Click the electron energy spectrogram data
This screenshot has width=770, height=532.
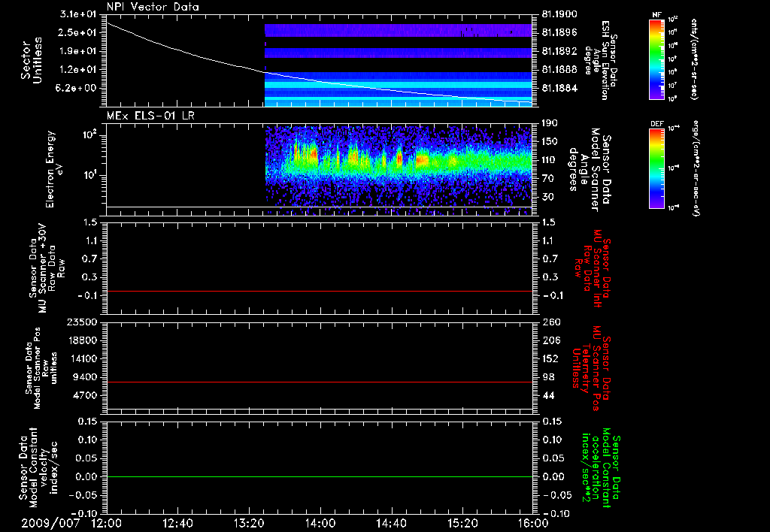click(399, 169)
